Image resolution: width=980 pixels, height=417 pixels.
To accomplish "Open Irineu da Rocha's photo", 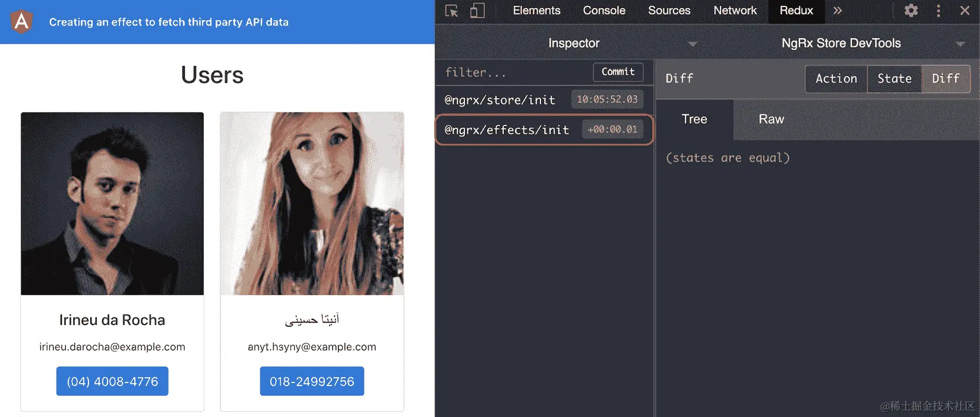I will (112, 204).
